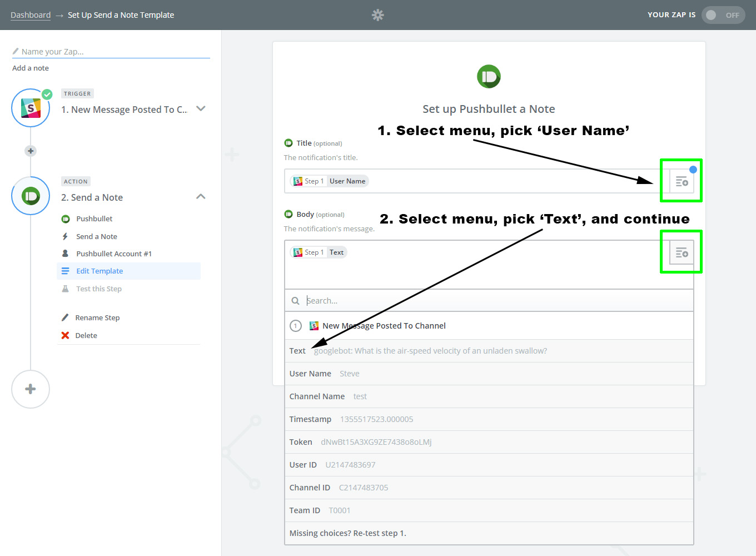Image resolution: width=756 pixels, height=556 pixels.
Task: Click the large add step plus button
Action: (31, 389)
